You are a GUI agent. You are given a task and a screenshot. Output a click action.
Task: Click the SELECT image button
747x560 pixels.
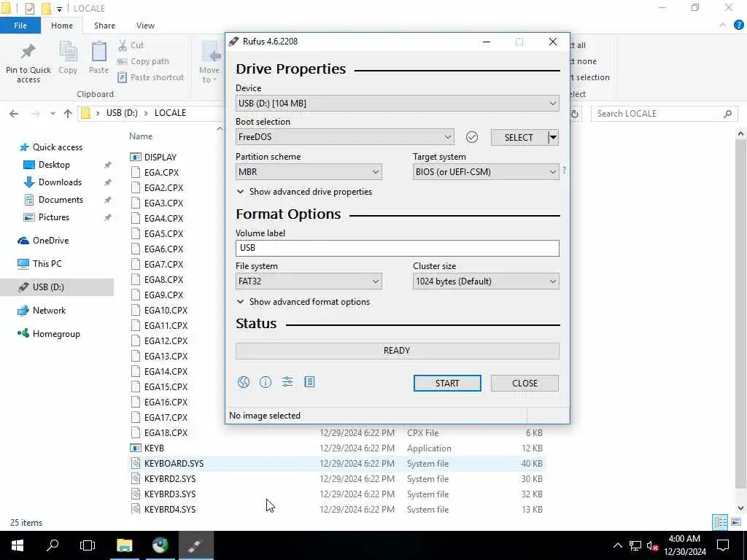[x=519, y=138]
